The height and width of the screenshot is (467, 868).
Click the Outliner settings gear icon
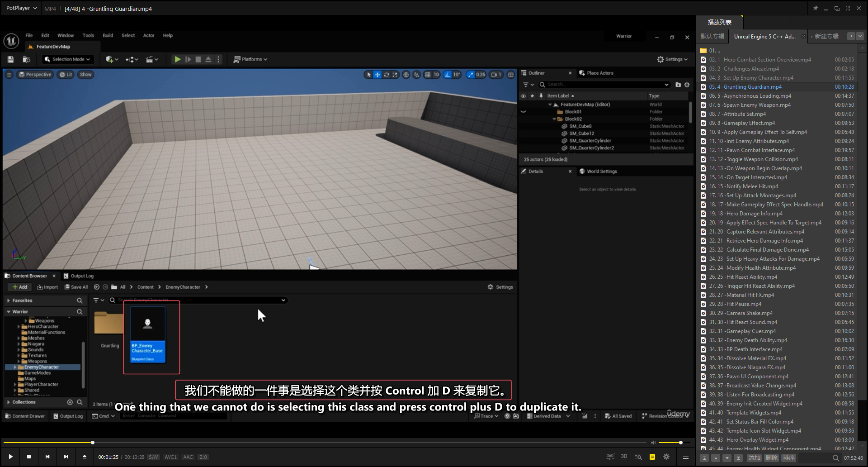coord(687,85)
